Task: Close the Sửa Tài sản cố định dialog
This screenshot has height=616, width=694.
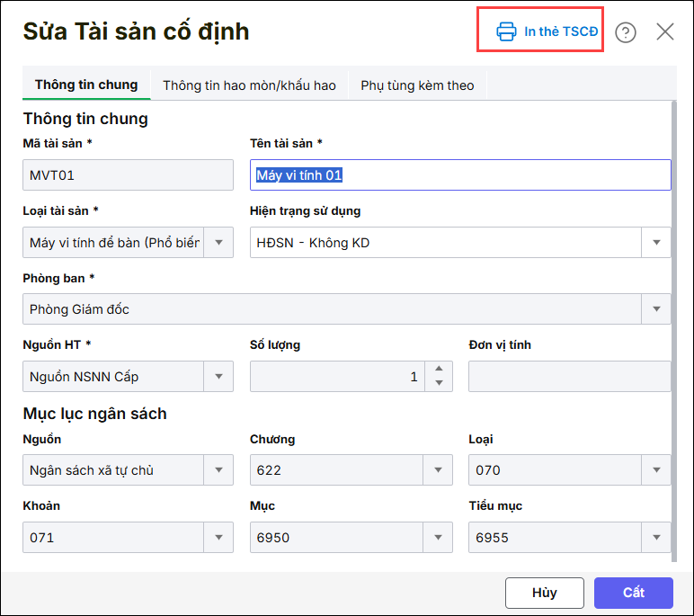Action: coord(665,32)
